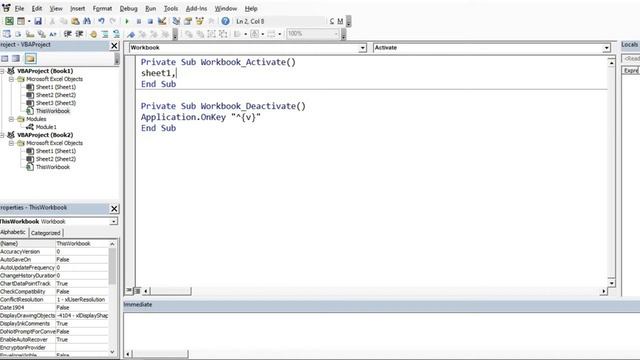The image size is (640, 360).
Task: Open the Debug menu
Action: [x=128, y=8]
